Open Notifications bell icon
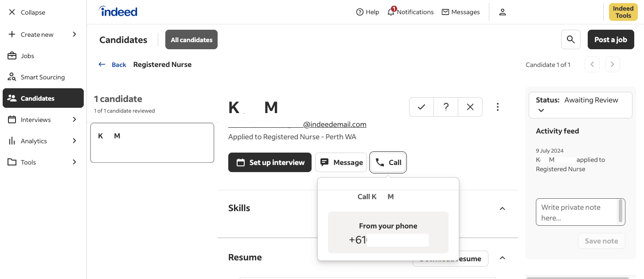Screen dimensions: 644x279 pos(391,12)
